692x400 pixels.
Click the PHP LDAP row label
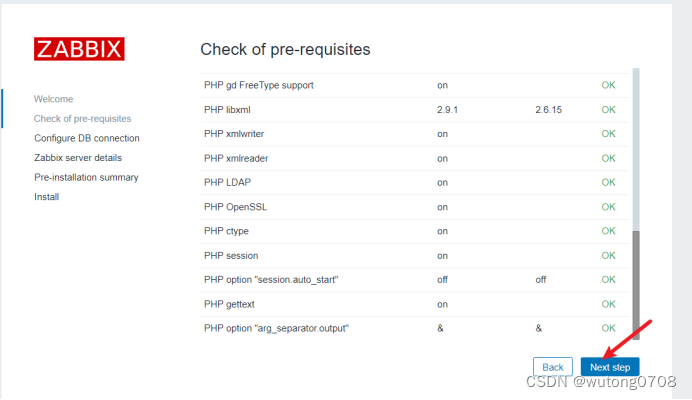[x=227, y=182]
